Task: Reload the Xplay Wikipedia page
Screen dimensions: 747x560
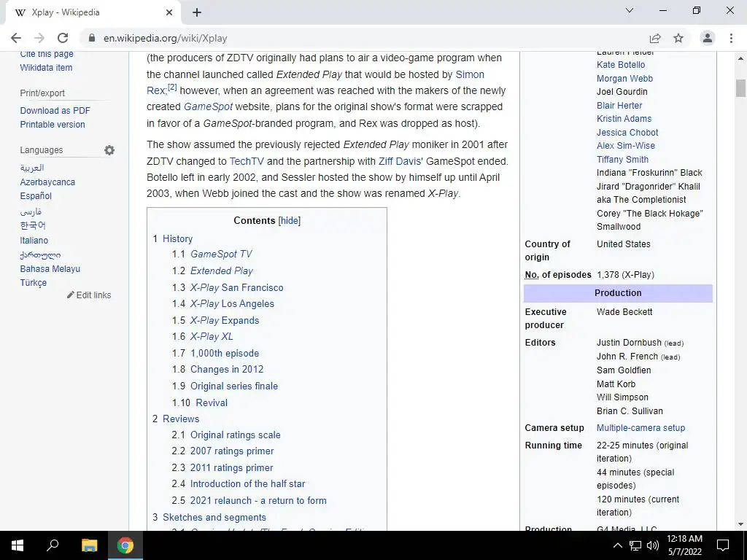Action: tap(63, 38)
